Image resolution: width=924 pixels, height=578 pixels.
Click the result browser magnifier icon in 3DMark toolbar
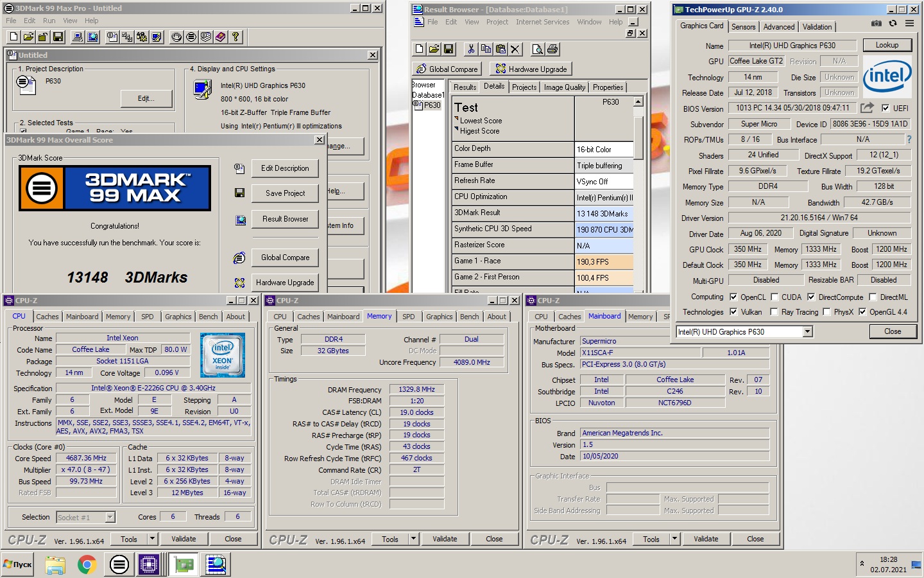click(x=93, y=37)
